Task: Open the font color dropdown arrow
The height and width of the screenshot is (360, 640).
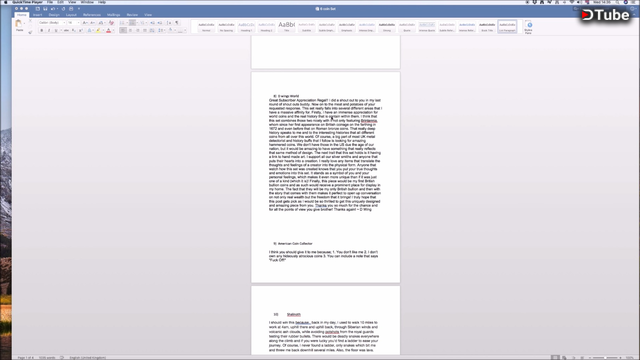Action: click(x=113, y=31)
